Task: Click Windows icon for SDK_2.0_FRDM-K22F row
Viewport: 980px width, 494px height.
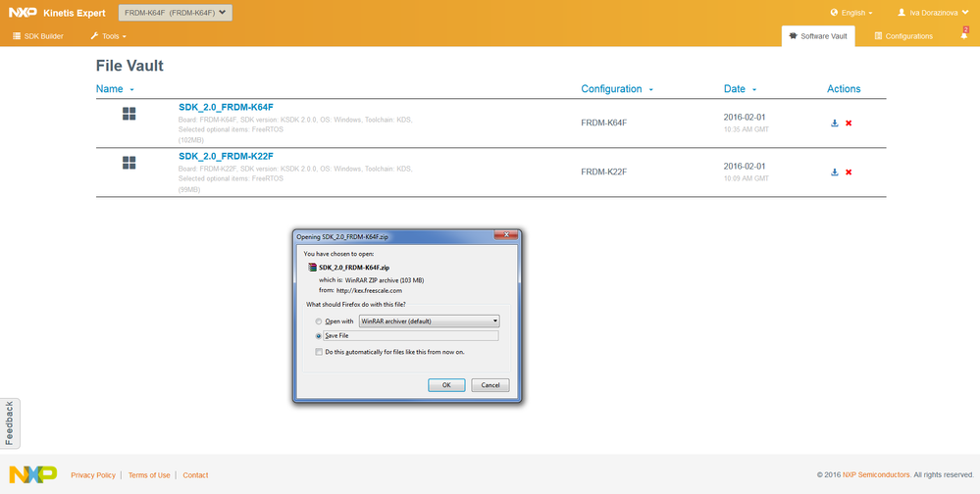Action: 129,163
